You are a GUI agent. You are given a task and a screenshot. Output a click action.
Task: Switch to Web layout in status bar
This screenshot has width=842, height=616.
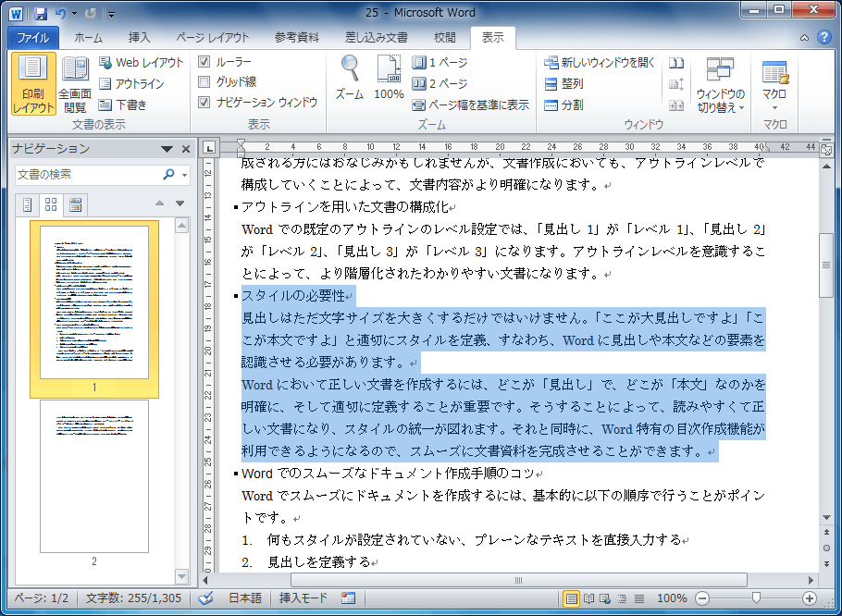click(605, 598)
